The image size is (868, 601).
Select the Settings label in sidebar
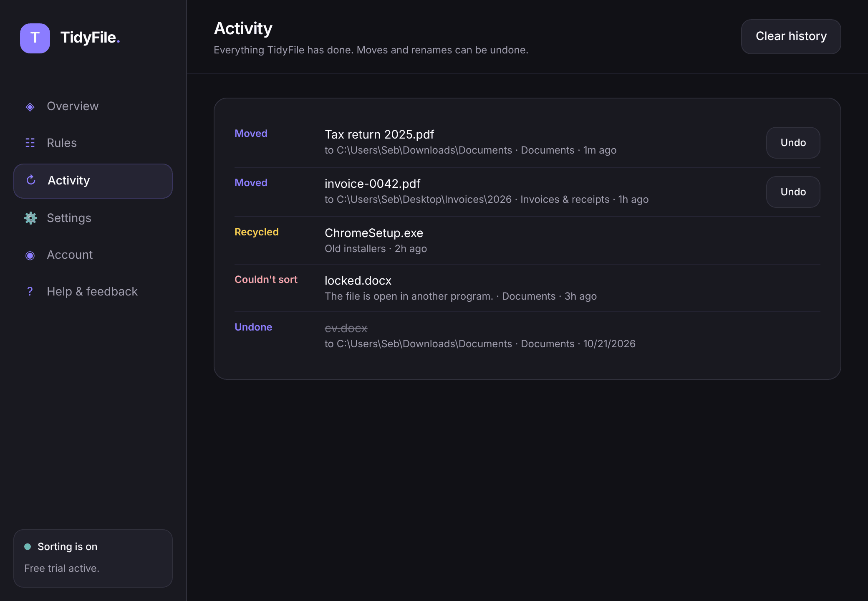(x=69, y=218)
